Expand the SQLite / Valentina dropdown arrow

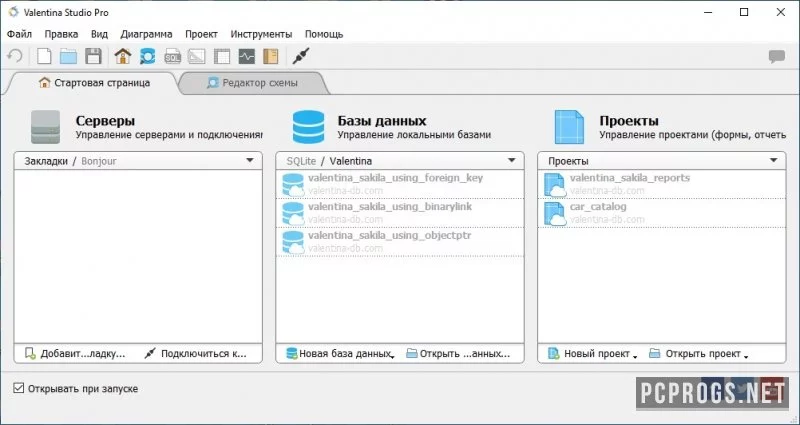pyautogui.click(x=512, y=160)
